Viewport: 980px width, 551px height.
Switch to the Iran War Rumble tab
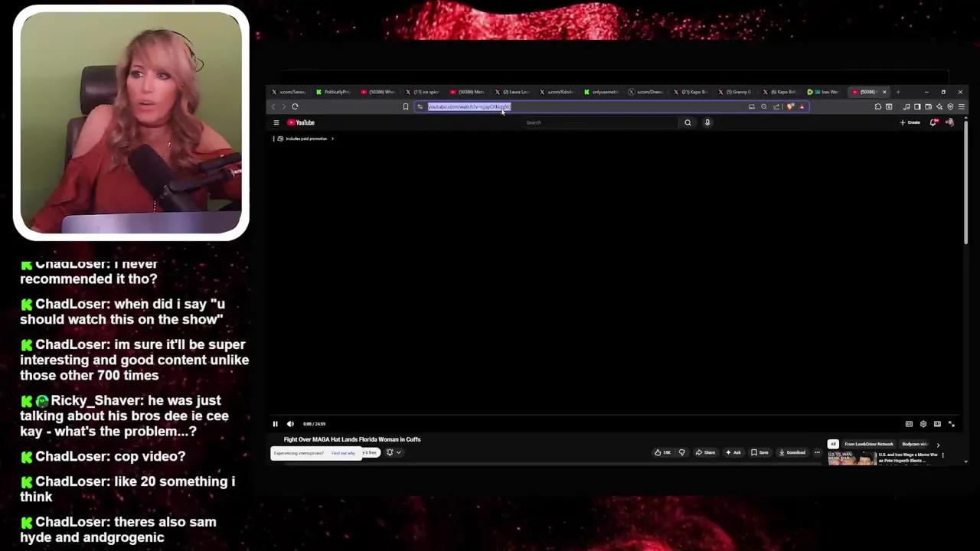tap(825, 92)
